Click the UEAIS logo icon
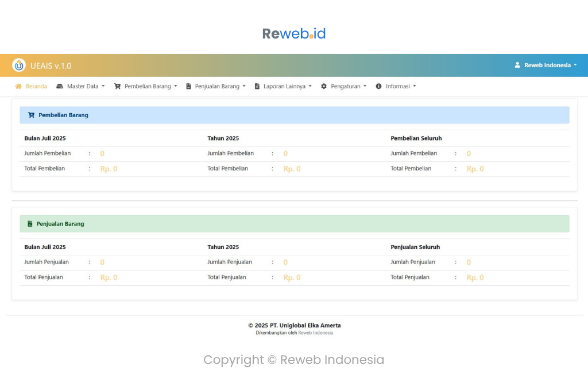This screenshot has height=392, width=588. 19,65
